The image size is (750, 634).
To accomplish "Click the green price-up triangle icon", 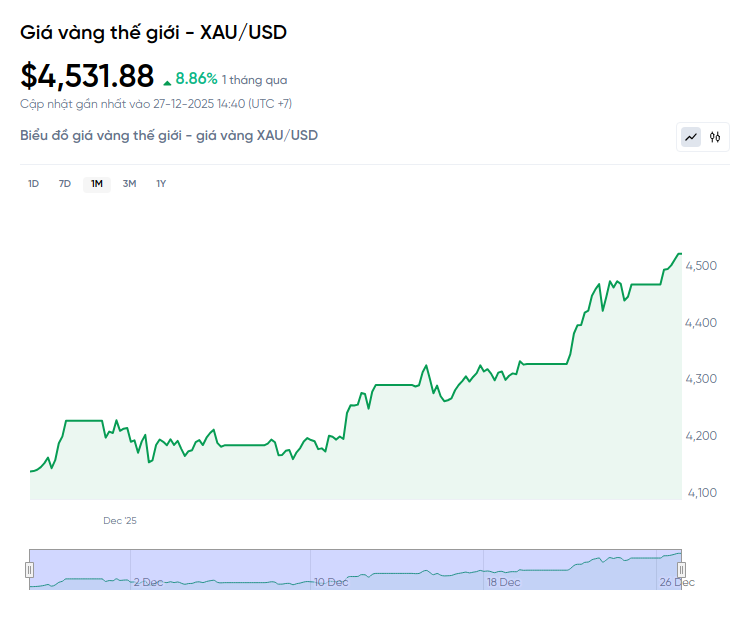I will [x=167, y=79].
